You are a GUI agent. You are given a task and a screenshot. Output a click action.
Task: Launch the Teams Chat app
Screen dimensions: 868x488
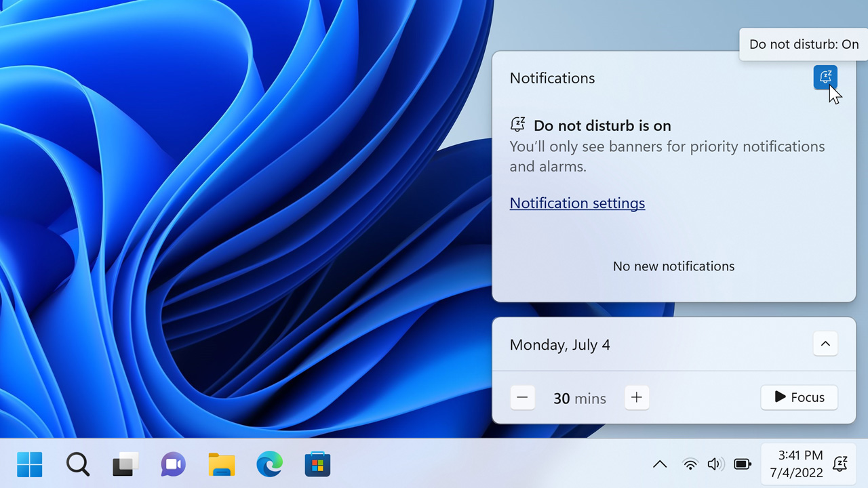pyautogui.click(x=173, y=464)
